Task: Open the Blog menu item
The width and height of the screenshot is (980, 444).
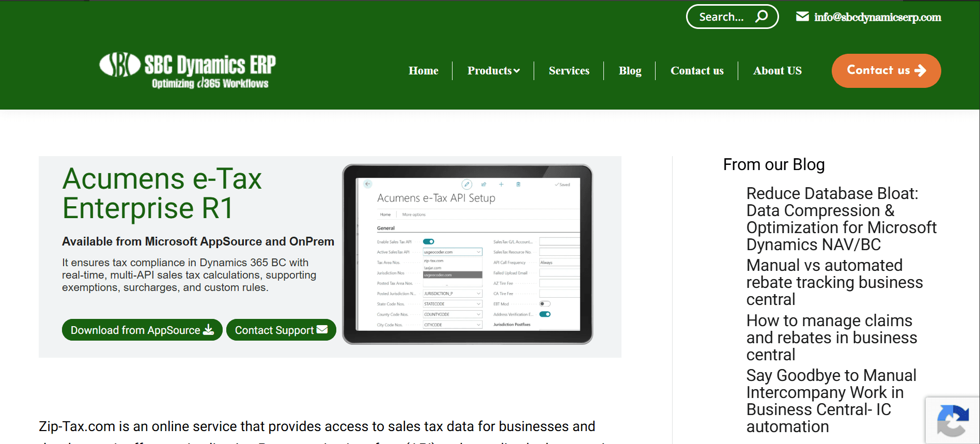Action: click(x=630, y=71)
